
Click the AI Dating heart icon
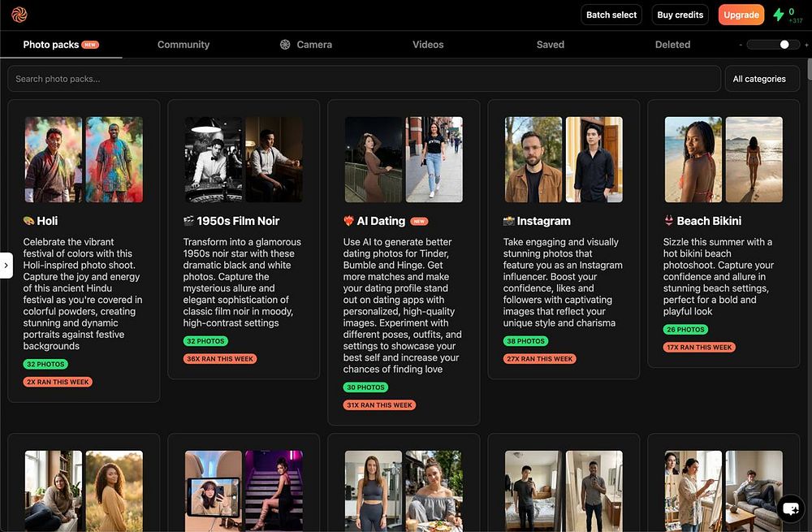click(348, 221)
